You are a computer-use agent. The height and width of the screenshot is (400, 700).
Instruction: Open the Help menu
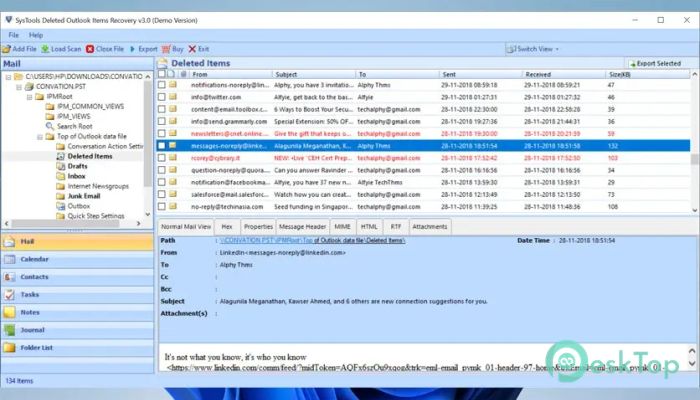[36, 35]
